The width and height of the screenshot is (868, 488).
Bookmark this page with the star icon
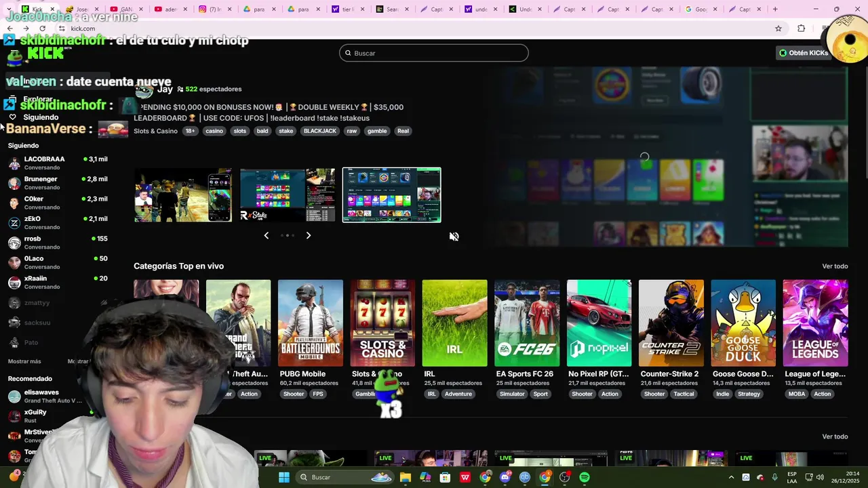(778, 28)
